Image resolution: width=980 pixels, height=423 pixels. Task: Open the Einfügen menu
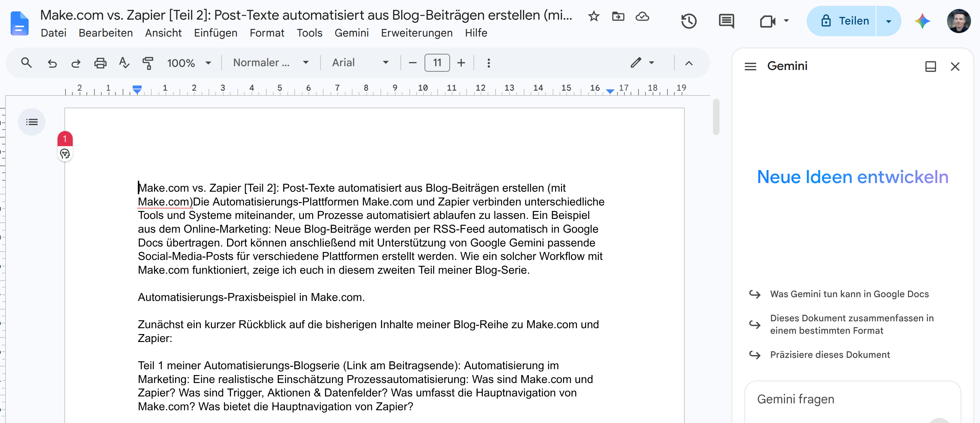tap(215, 33)
